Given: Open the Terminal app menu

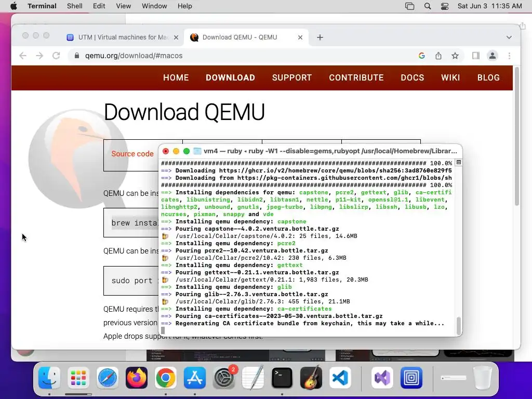Looking at the screenshot, I should (x=42, y=6).
